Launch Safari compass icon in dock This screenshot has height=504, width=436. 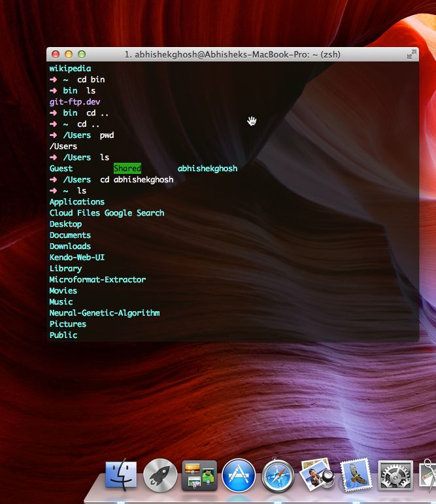[x=278, y=475]
